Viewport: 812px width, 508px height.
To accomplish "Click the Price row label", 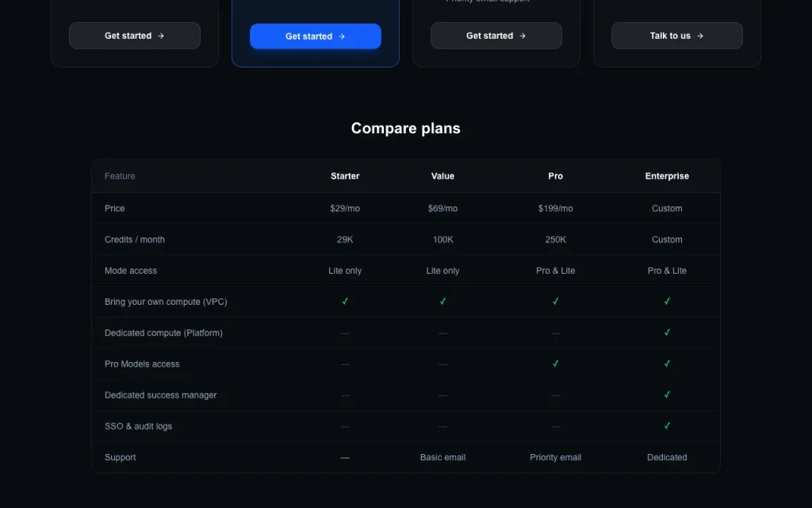I will (x=114, y=209).
